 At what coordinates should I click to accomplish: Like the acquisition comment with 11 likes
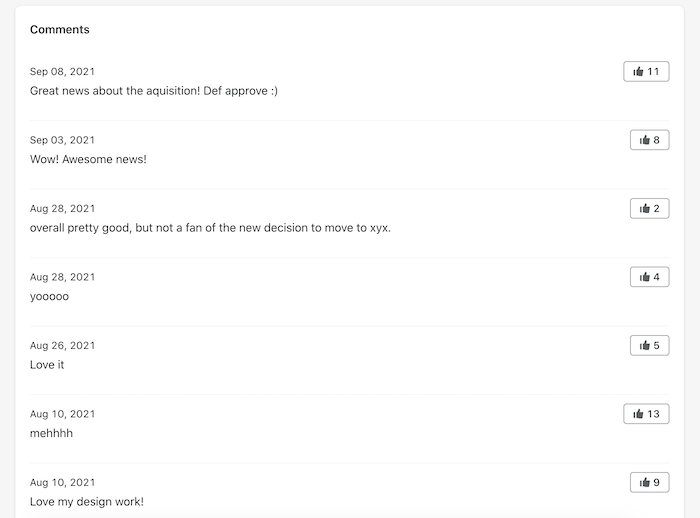pos(646,71)
